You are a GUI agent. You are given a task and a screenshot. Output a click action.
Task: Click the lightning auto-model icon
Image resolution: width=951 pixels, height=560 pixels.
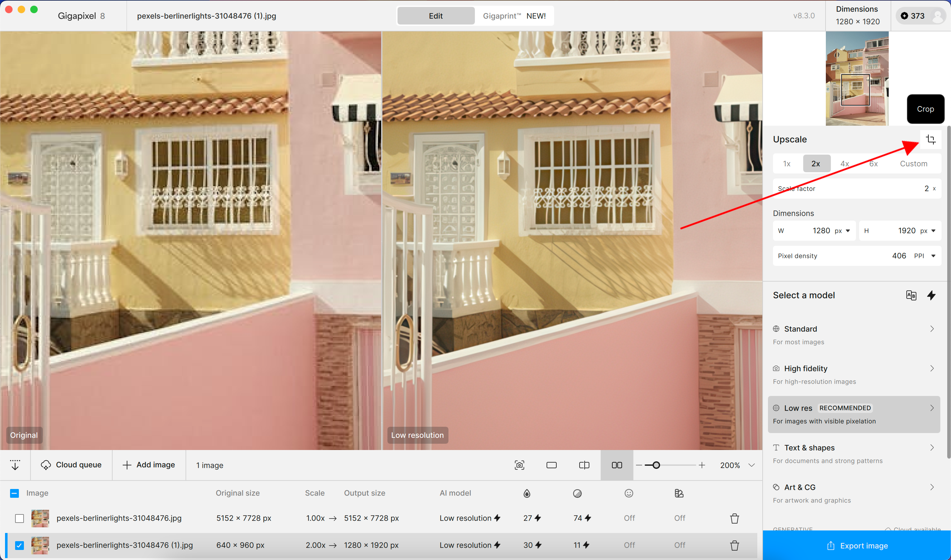[x=931, y=295]
